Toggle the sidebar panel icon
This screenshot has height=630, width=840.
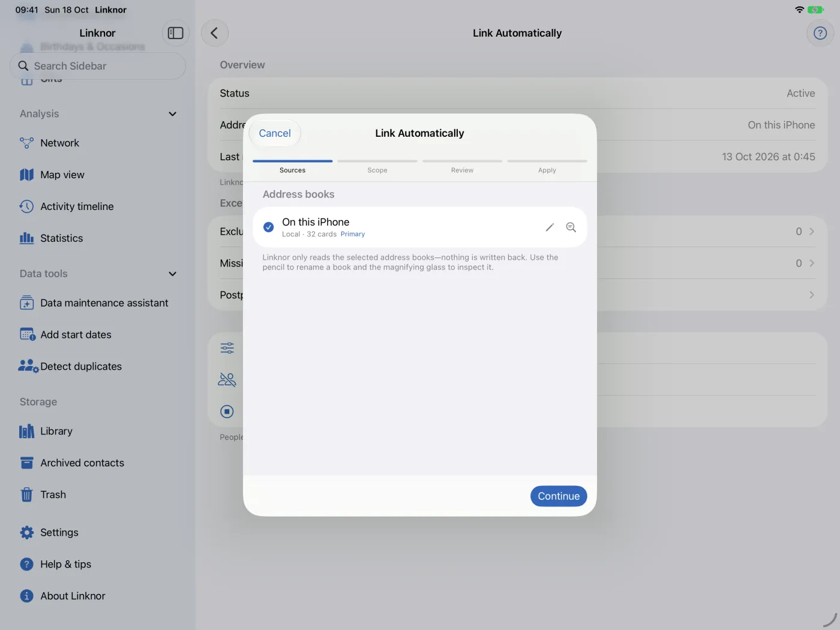coord(176,33)
